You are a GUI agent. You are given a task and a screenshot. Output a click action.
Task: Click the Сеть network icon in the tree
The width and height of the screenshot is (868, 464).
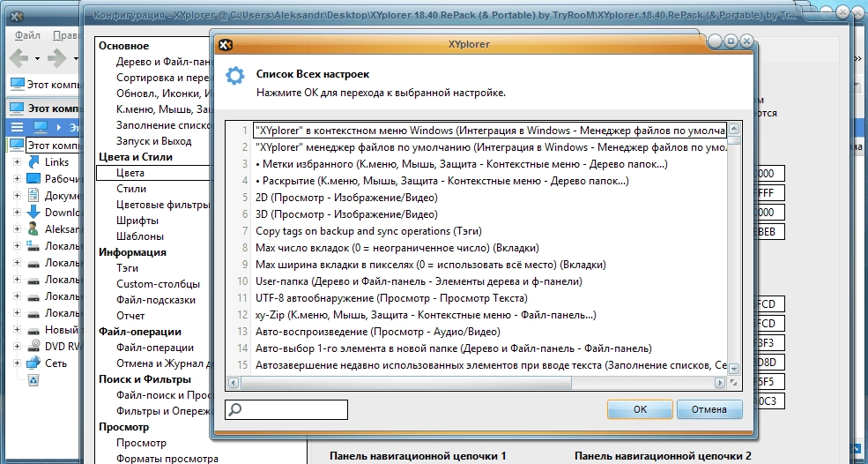33,363
